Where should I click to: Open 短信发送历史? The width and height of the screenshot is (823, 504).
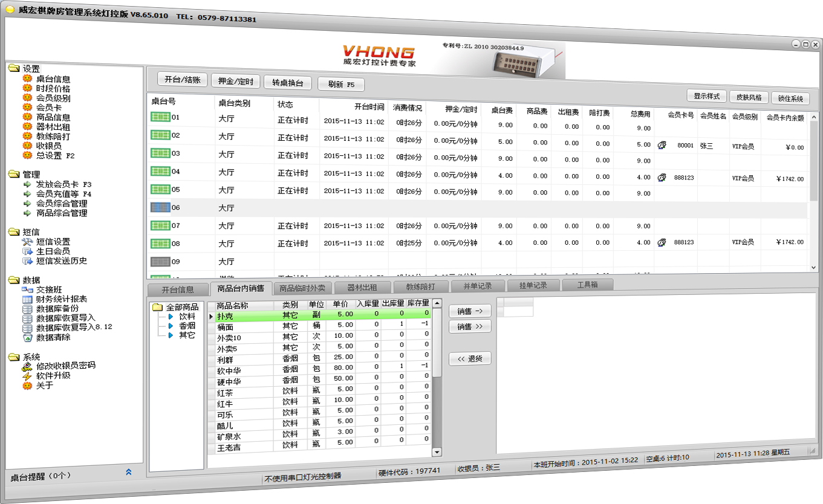coord(62,261)
